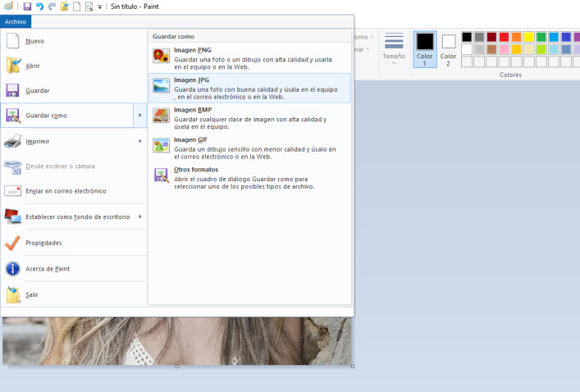
Task: Save as Imagen BMP
Action: click(x=249, y=118)
